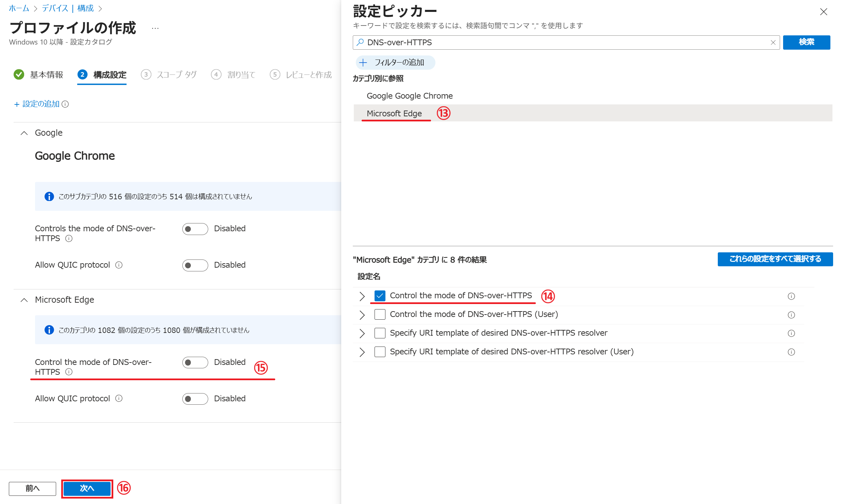The width and height of the screenshot is (844, 504).
Task: Check the Control the mode of DNS-over-HTTPS (User) checkbox
Action: point(380,314)
